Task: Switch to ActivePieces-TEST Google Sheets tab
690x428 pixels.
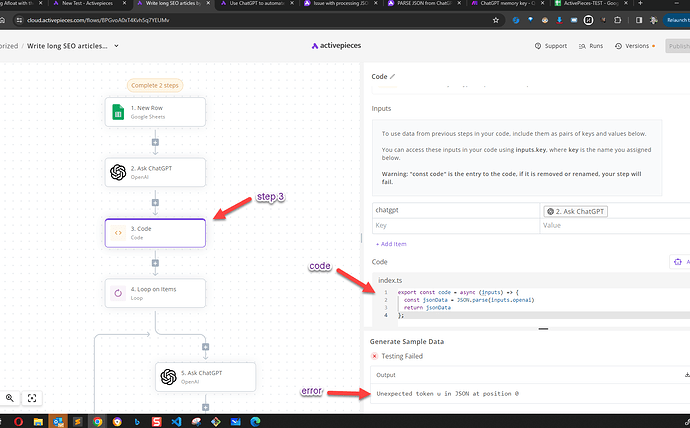Action: click(591, 4)
